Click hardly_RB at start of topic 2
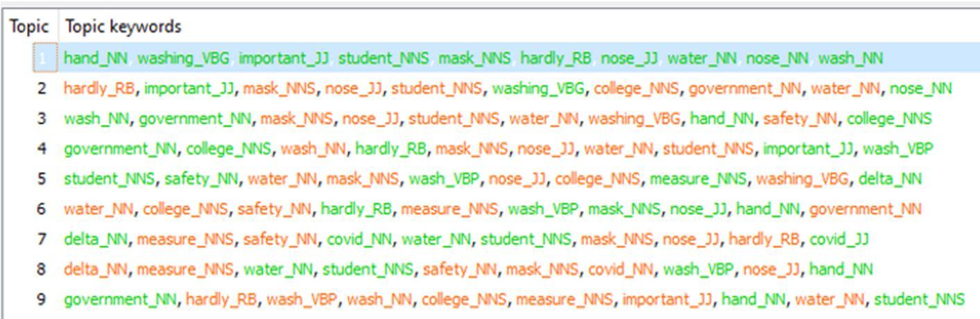The image size is (980, 319). point(99,89)
